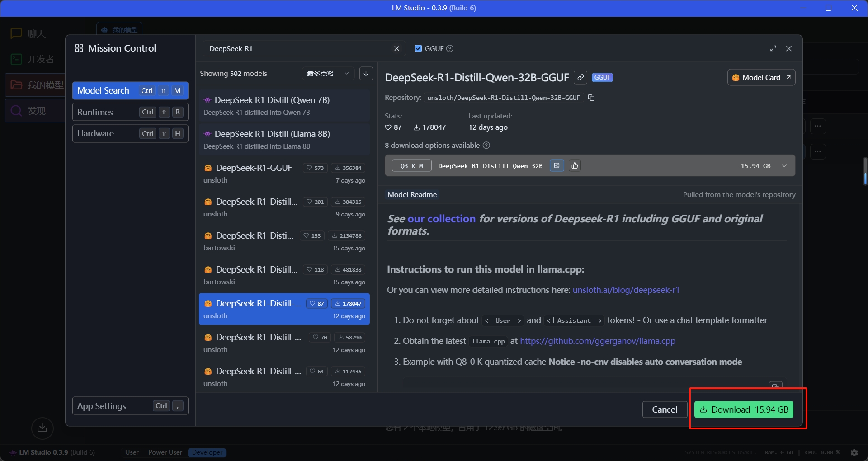
Task: Click the 2134786 downloads badge
Action: (x=347, y=235)
